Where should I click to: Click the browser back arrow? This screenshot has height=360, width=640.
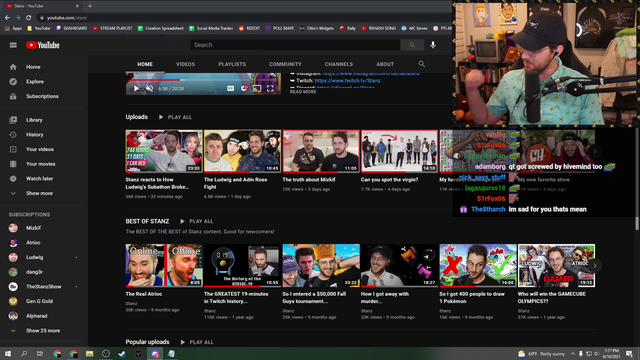click(7, 18)
